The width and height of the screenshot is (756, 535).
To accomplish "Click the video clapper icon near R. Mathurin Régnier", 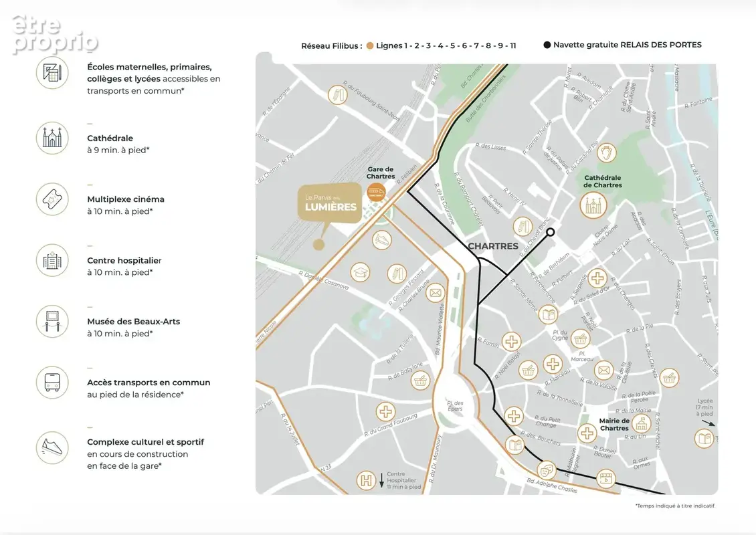I will pyautogui.click(x=605, y=479).
